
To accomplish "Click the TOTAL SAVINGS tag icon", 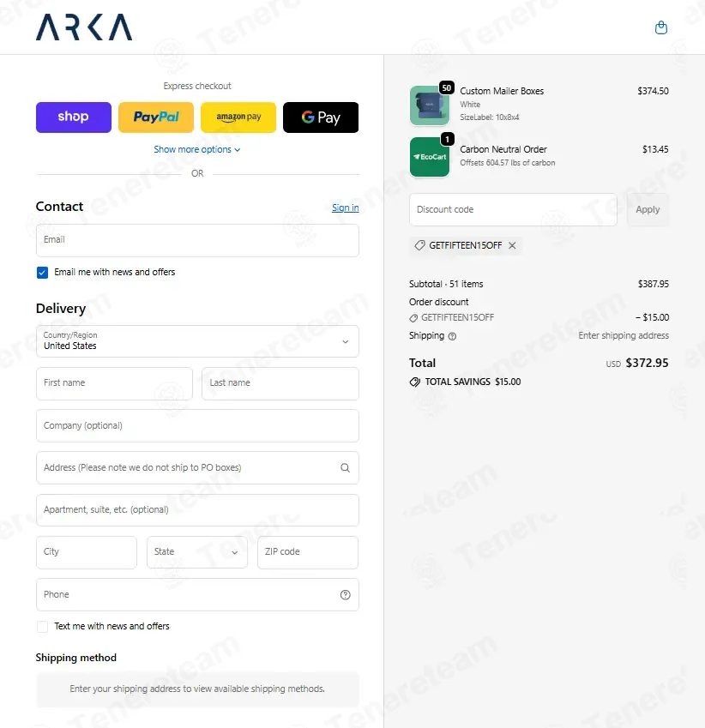I will 415,382.
